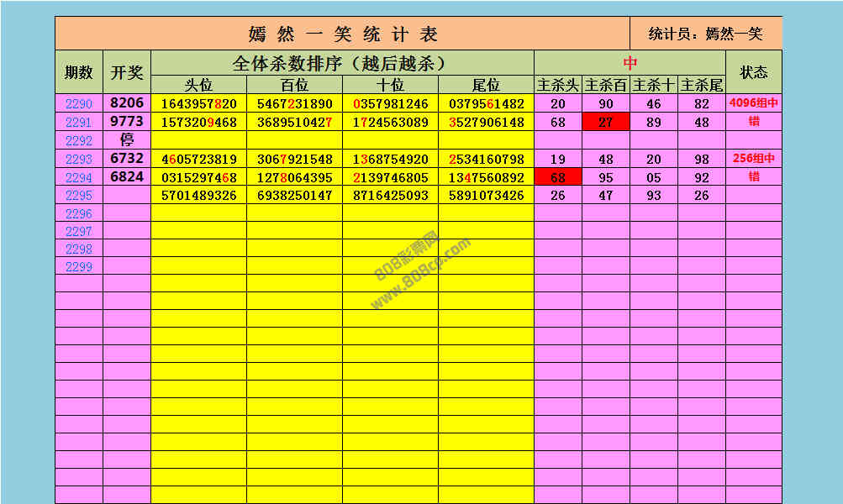This screenshot has height=504, width=843.
Task: Click the 全体杀数排序 header
Action: (342, 63)
